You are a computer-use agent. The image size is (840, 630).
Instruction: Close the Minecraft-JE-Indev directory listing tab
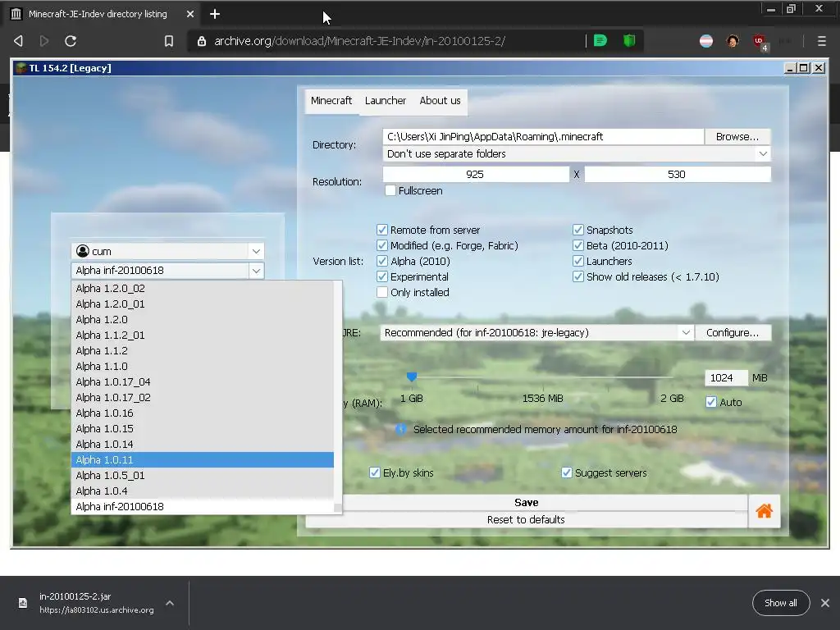[x=190, y=14]
